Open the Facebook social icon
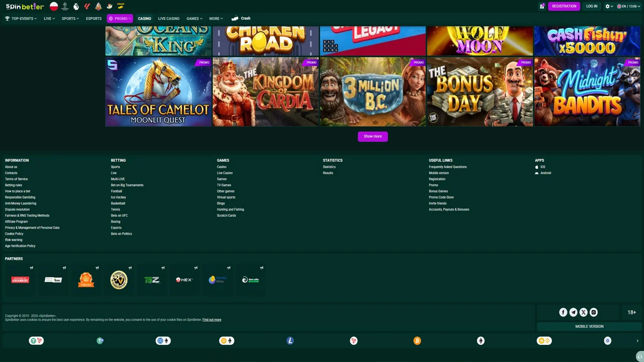 pos(563,312)
